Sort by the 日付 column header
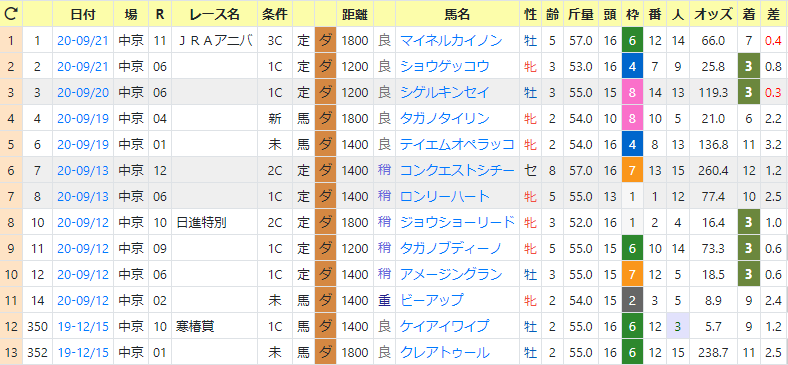The image size is (788, 365). [x=83, y=14]
